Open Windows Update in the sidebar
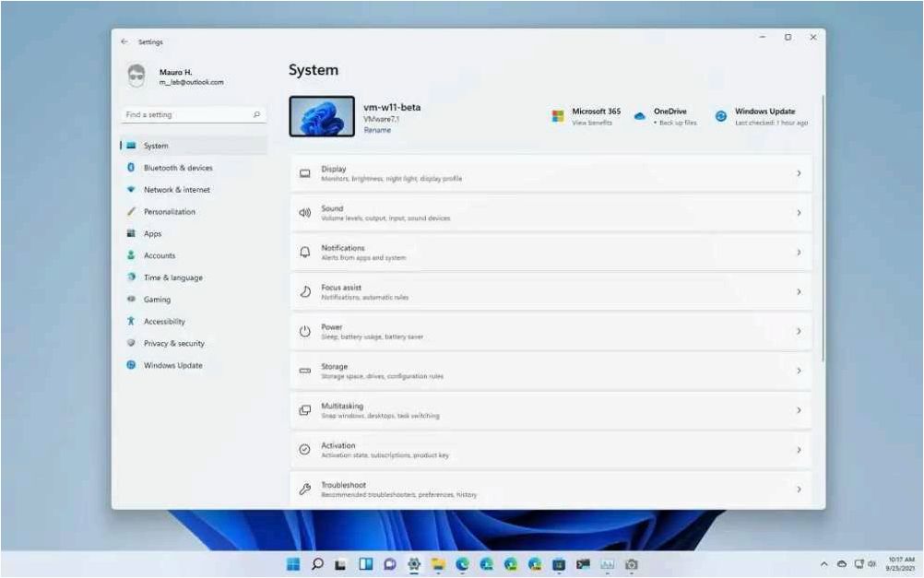The width and height of the screenshot is (924, 578). 194,365
